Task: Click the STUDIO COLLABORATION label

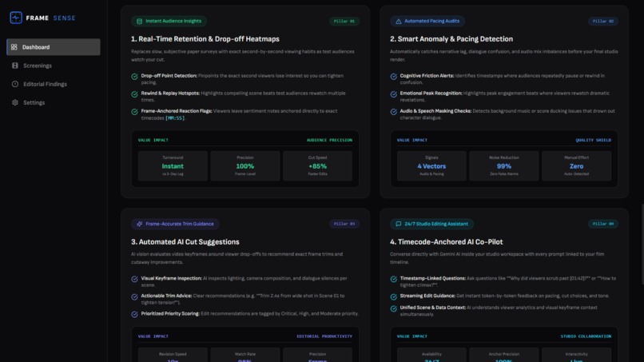Action: pos(586,336)
